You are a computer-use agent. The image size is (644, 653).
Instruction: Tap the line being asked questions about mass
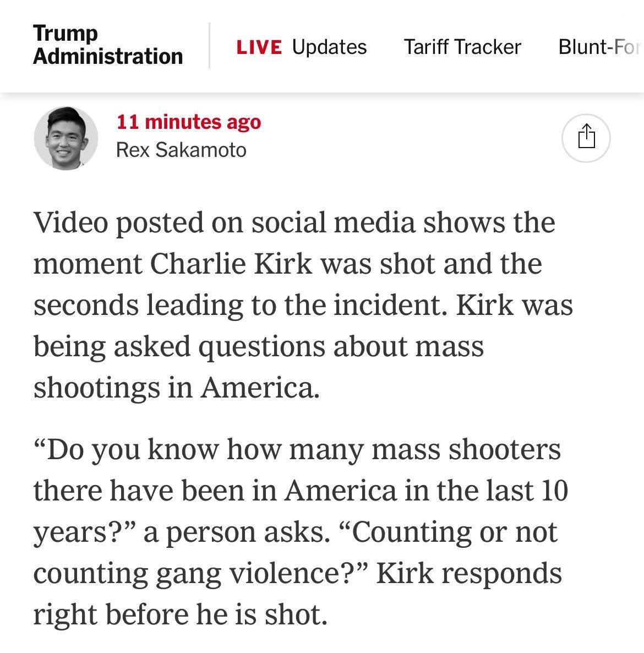[x=259, y=347]
